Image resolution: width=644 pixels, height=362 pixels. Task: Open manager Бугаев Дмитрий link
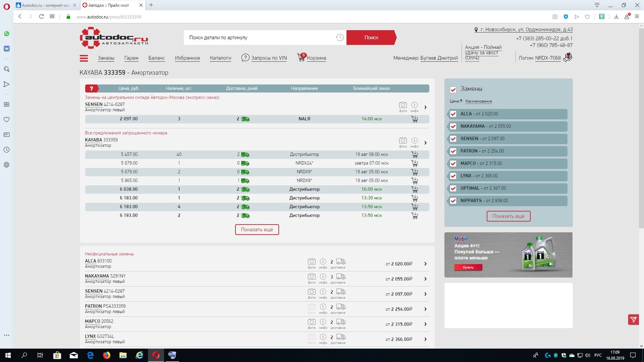[439, 58]
